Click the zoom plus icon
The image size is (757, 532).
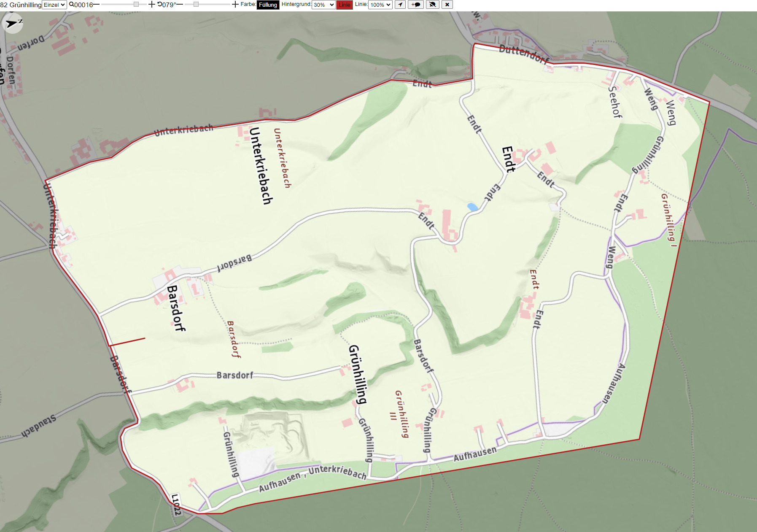[x=151, y=5]
